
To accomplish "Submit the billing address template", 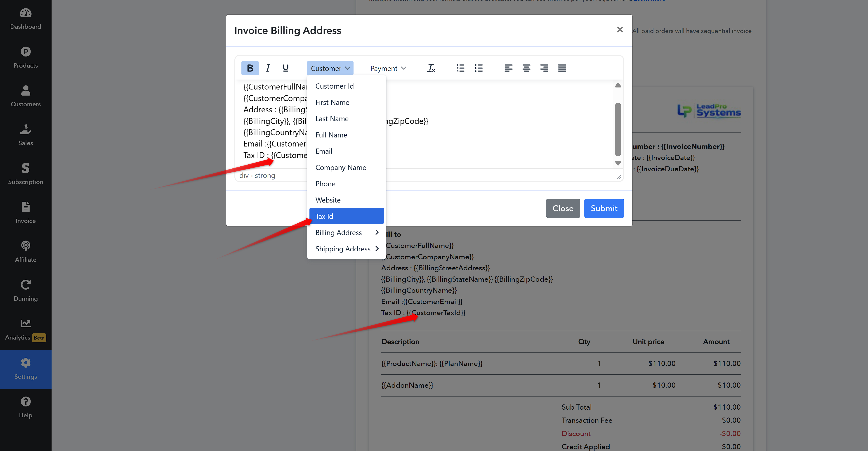I will [604, 208].
